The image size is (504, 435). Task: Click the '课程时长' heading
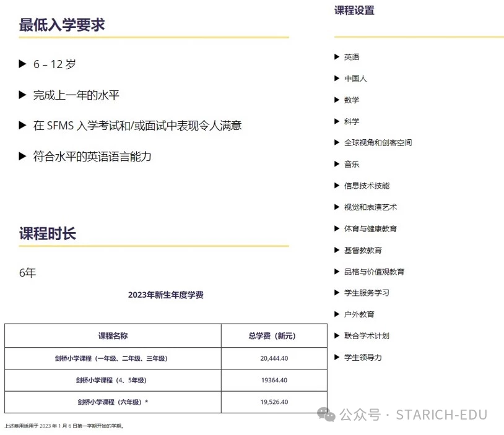[x=48, y=233]
